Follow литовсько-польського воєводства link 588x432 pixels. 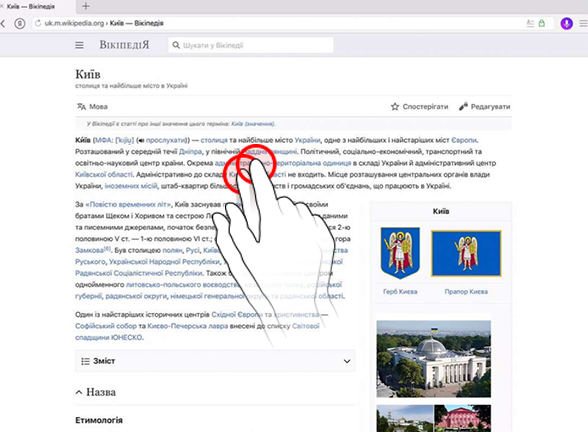point(183,285)
